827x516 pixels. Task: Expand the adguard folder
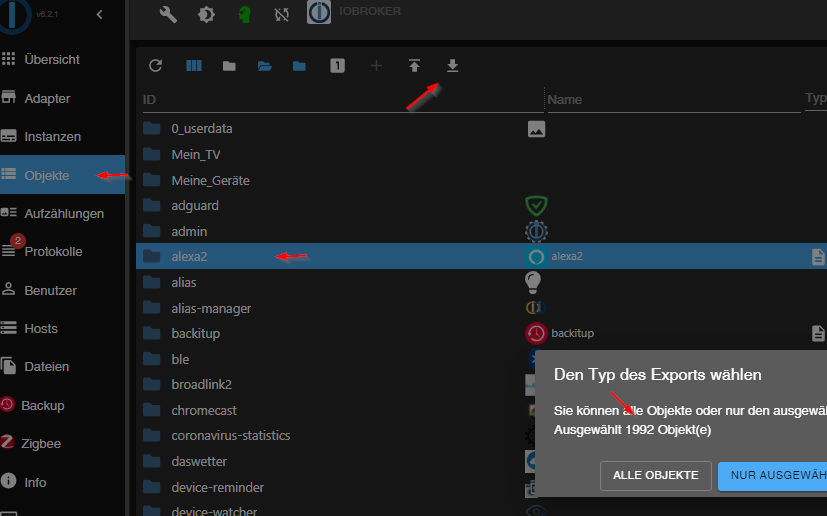point(152,205)
